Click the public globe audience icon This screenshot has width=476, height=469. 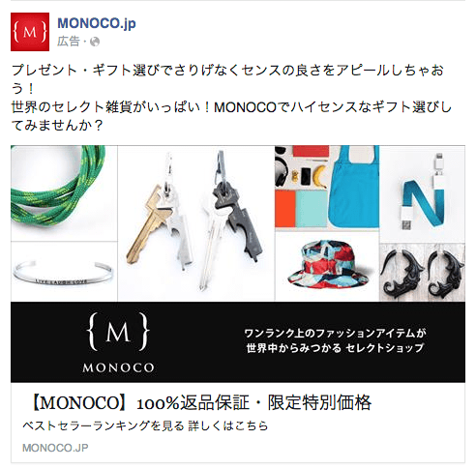pyautogui.click(x=95, y=42)
